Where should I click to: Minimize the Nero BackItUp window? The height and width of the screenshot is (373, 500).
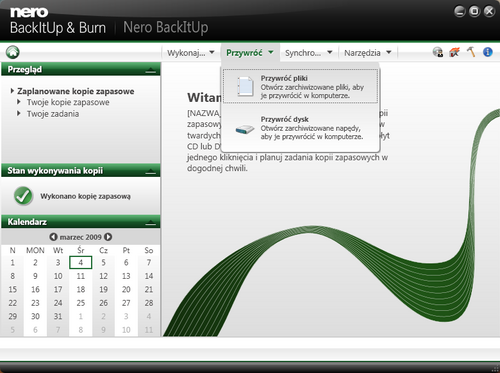point(459,12)
